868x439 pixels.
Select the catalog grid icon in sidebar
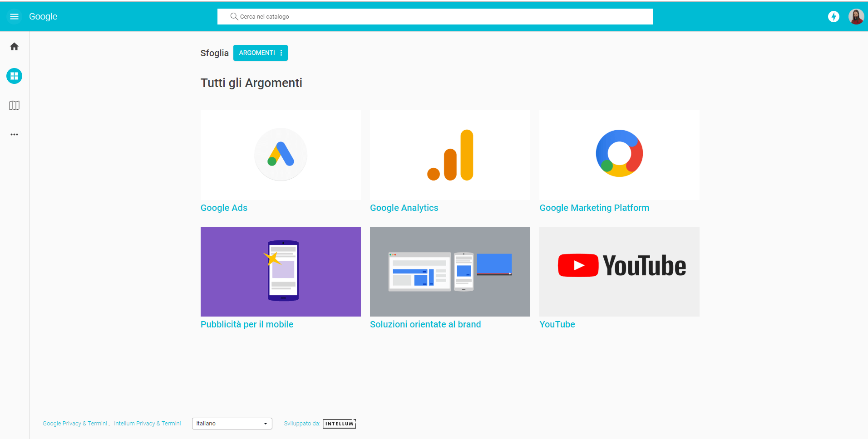pyautogui.click(x=14, y=76)
